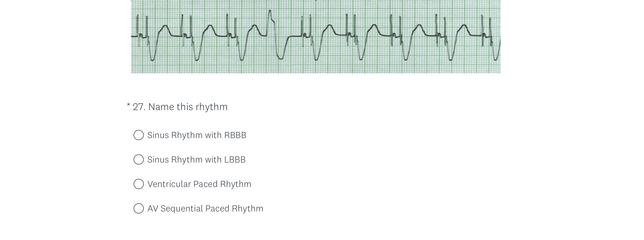Click the radio circle beside AV Sequential Paced Rhythm

(x=139, y=208)
